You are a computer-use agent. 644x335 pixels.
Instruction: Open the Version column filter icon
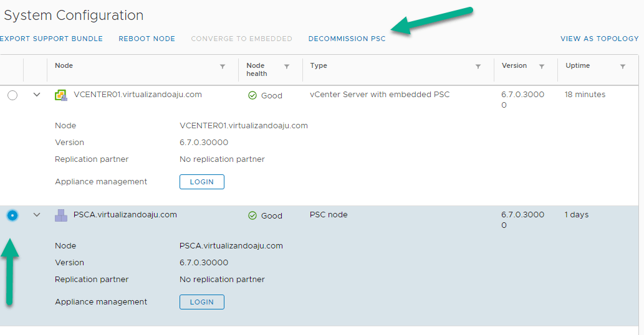[x=542, y=66]
